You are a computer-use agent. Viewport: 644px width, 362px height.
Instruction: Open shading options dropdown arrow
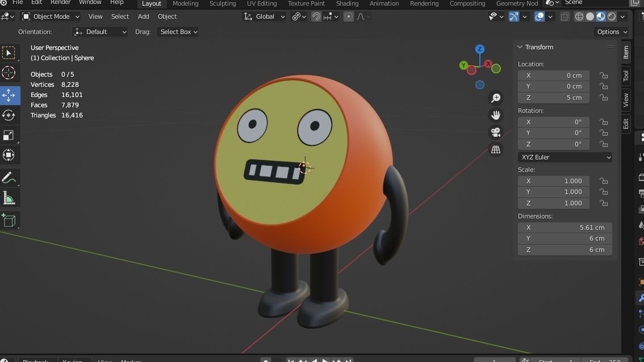click(622, 16)
